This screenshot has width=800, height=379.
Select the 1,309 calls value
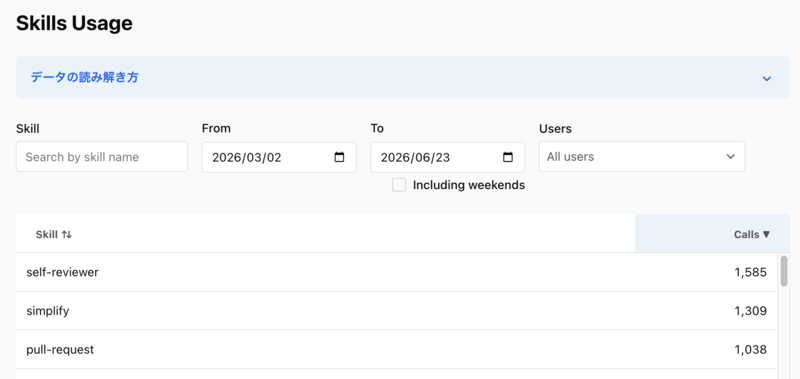(x=751, y=311)
